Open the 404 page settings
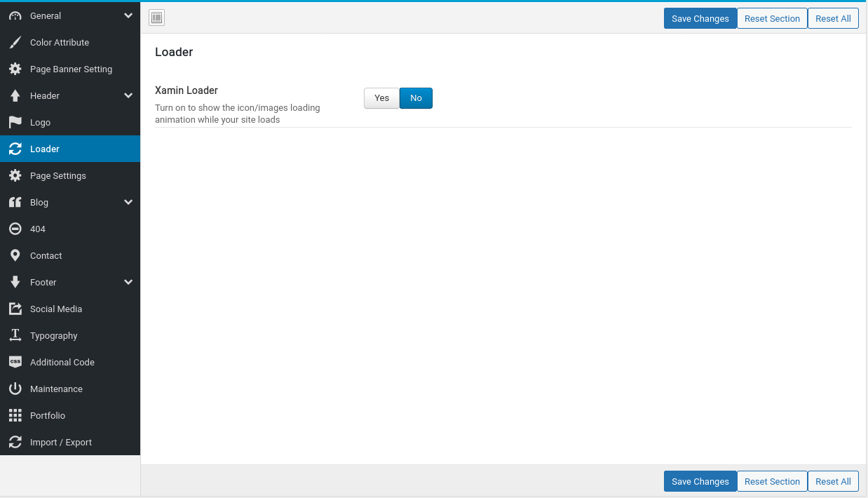Viewport: 868px width, 498px height. pyautogui.click(x=70, y=229)
